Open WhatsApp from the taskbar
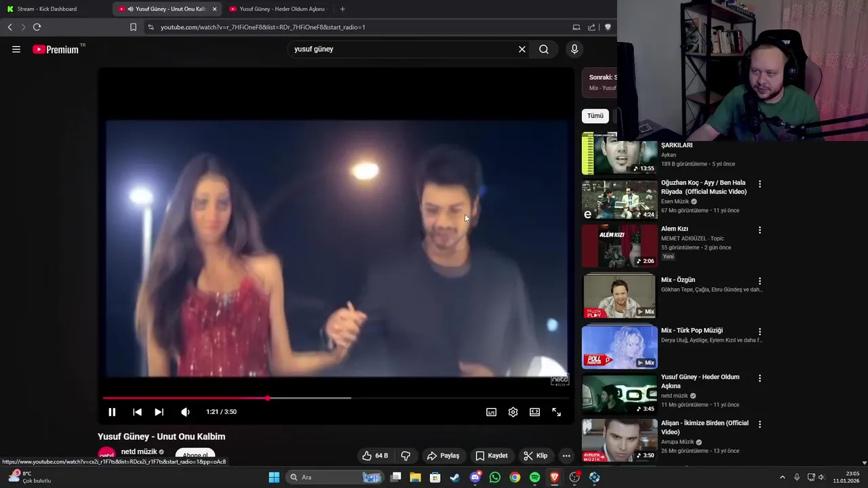Image resolution: width=868 pixels, height=488 pixels. pos(495,477)
